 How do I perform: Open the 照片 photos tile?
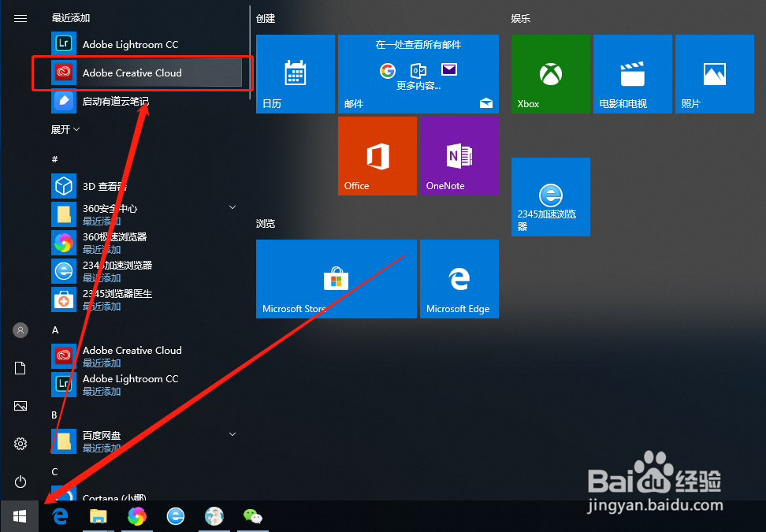[x=715, y=74]
